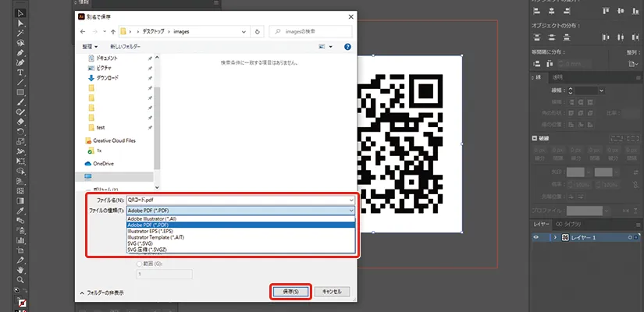Go back in save dialog navigation
644x312 pixels.
point(83,32)
